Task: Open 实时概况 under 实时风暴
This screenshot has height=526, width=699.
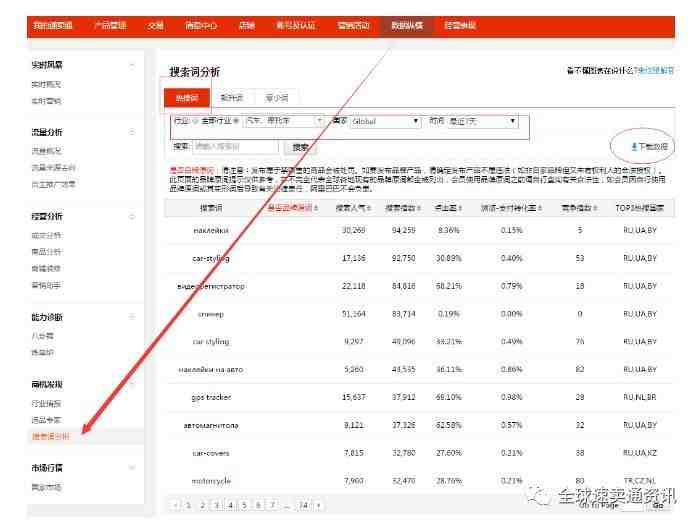Action: coord(46,84)
